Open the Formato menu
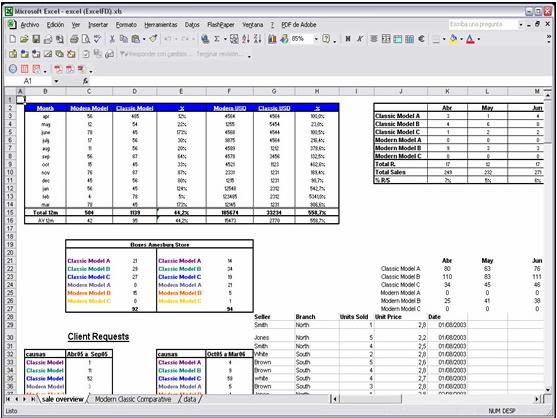The image size is (557, 418). tap(126, 25)
